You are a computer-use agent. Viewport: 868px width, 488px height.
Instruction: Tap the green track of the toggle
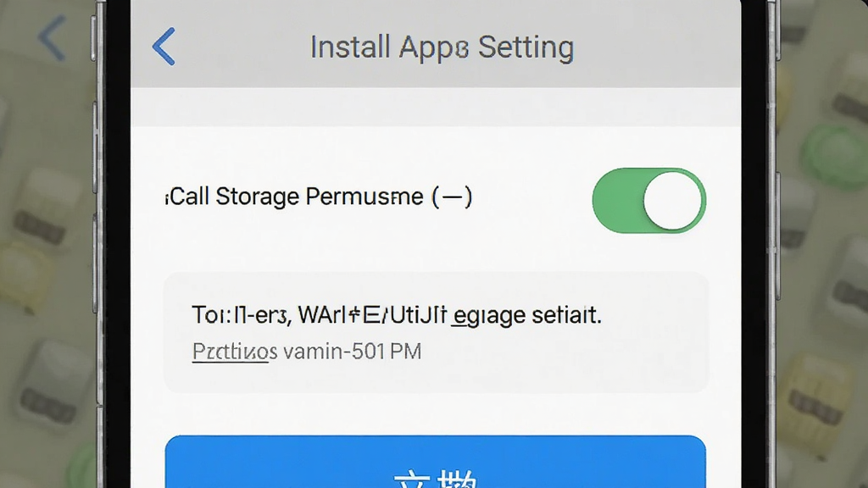[x=617, y=200]
